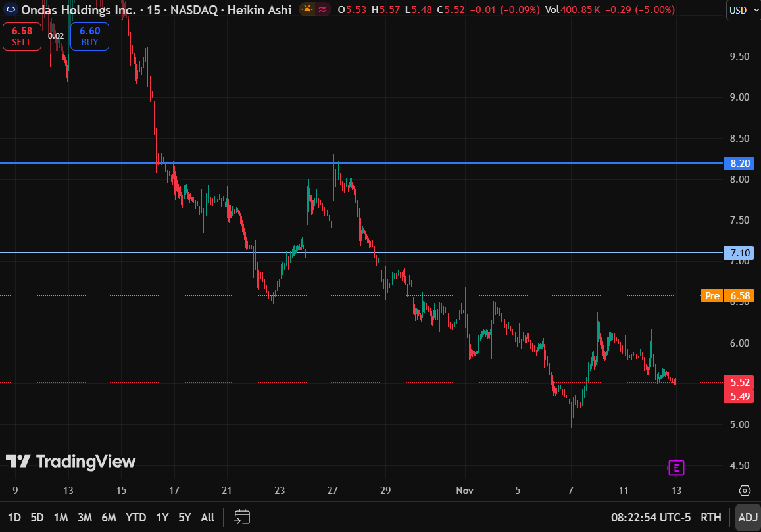Select the YTD time range
This screenshot has height=532, width=761.
(x=136, y=518)
